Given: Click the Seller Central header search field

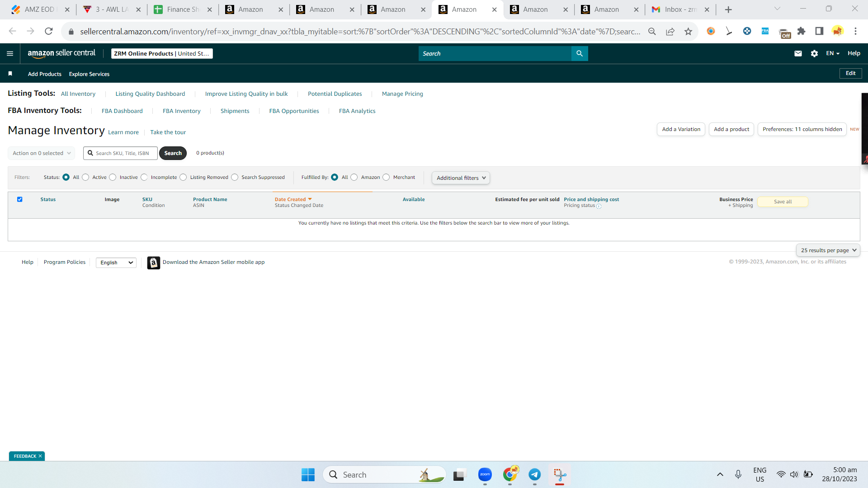Looking at the screenshot, I should click(495, 53).
